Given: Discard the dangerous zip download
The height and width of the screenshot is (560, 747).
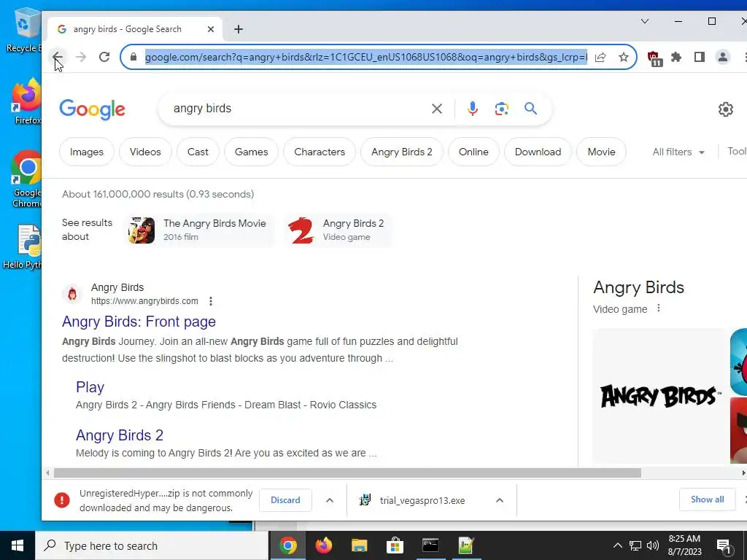Looking at the screenshot, I should coord(285,500).
